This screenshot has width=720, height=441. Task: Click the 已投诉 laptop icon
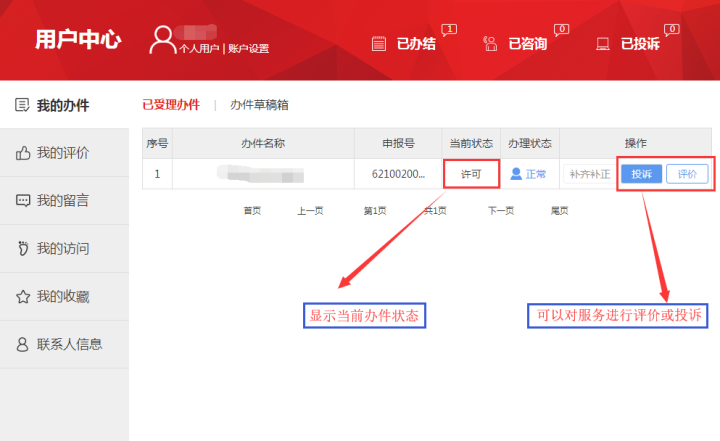coord(603,43)
